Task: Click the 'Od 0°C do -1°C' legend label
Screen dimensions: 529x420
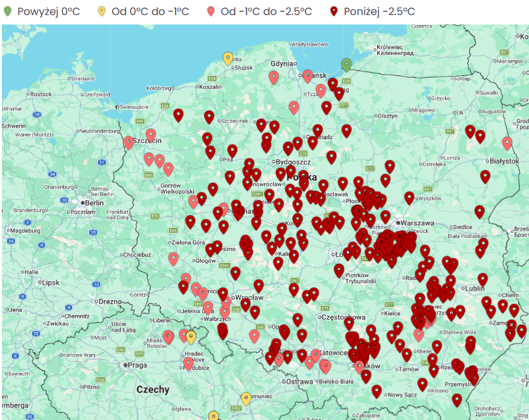Action: 151,11
